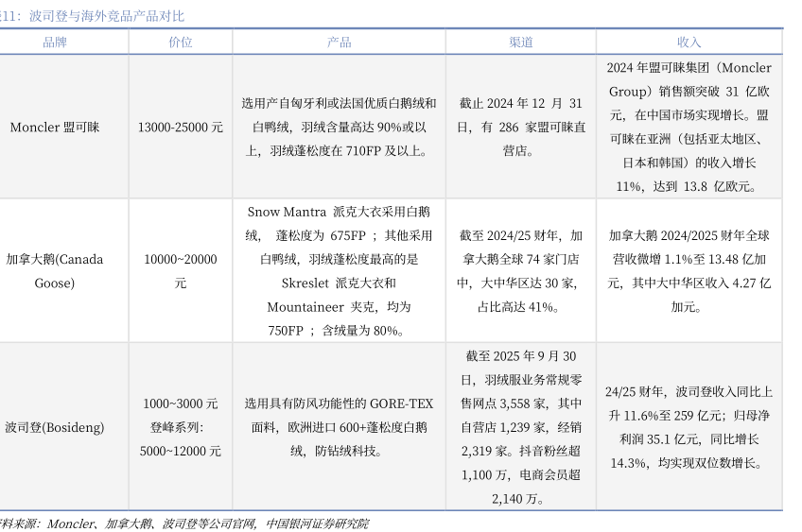Click Moncler Group 31 亿欧元 revenue cell
The width and height of the screenshot is (802, 532).
[x=689, y=127]
